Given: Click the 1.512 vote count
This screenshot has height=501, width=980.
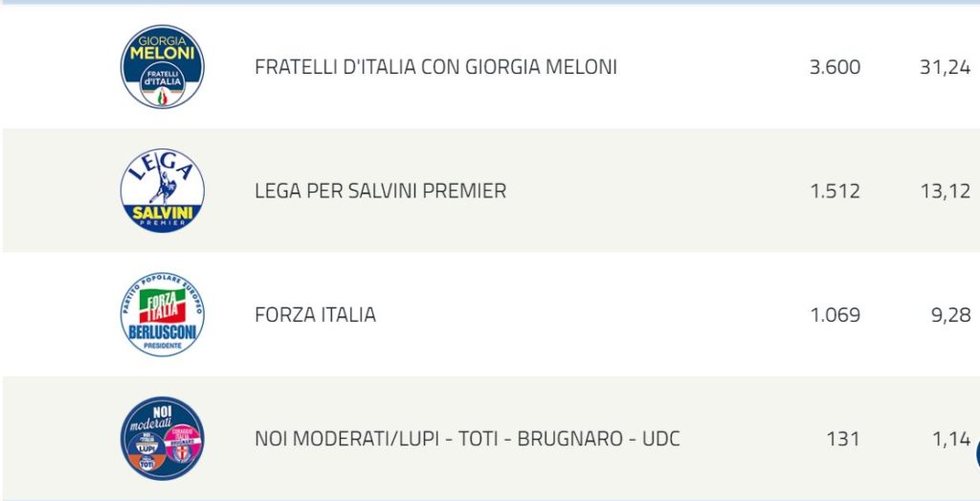Looking at the screenshot, I should pyautogui.click(x=835, y=191).
